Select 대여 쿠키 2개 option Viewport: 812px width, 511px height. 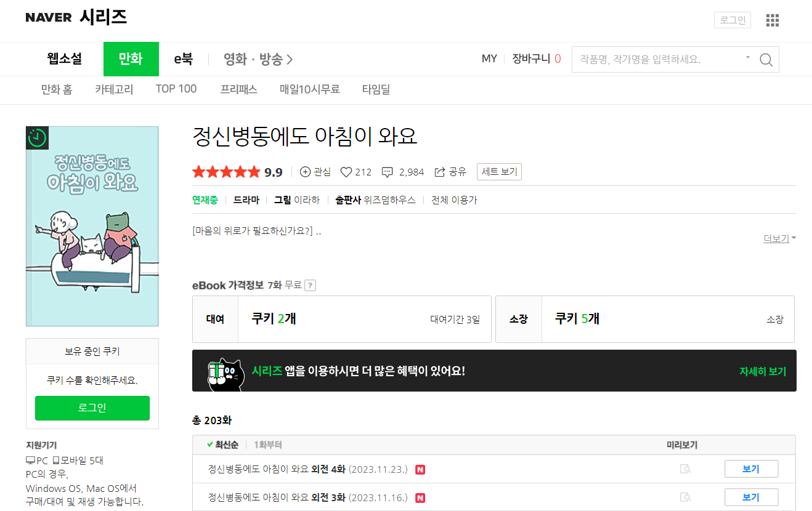click(342, 319)
